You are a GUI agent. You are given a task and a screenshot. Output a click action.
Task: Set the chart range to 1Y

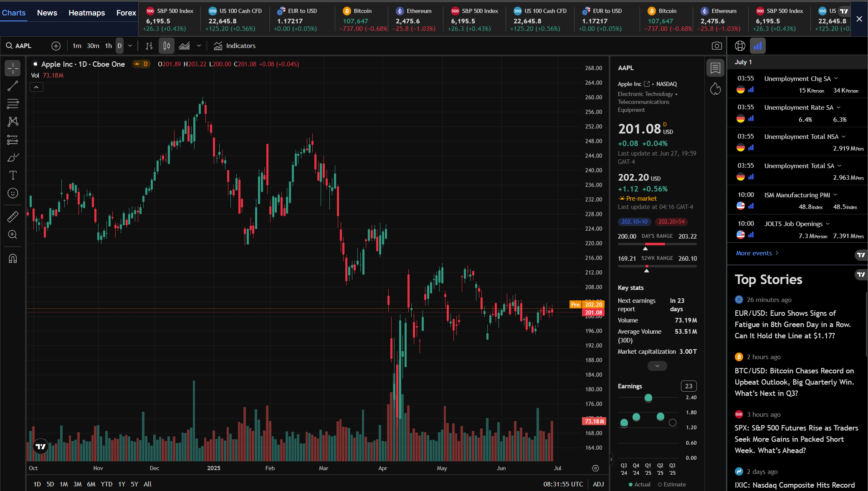click(121, 484)
